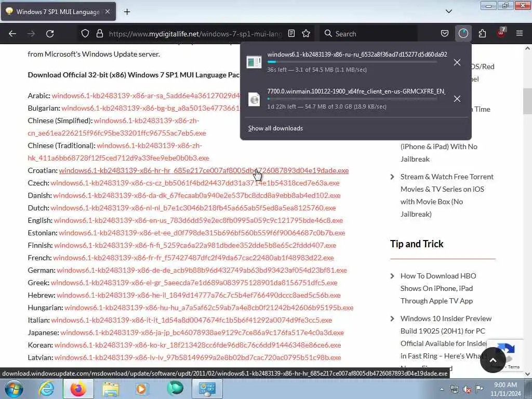Expand the list all tabs chevron
The image size is (532, 399).
tap(449, 11)
